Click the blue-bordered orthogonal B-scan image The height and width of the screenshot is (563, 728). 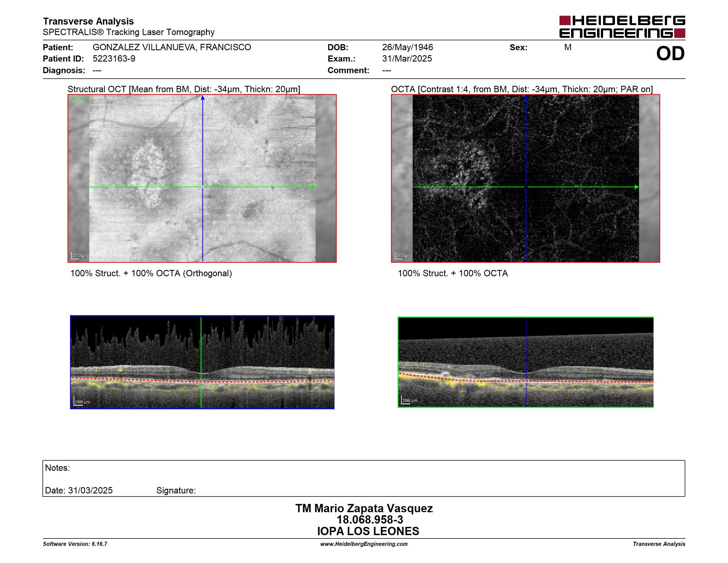[202, 362]
